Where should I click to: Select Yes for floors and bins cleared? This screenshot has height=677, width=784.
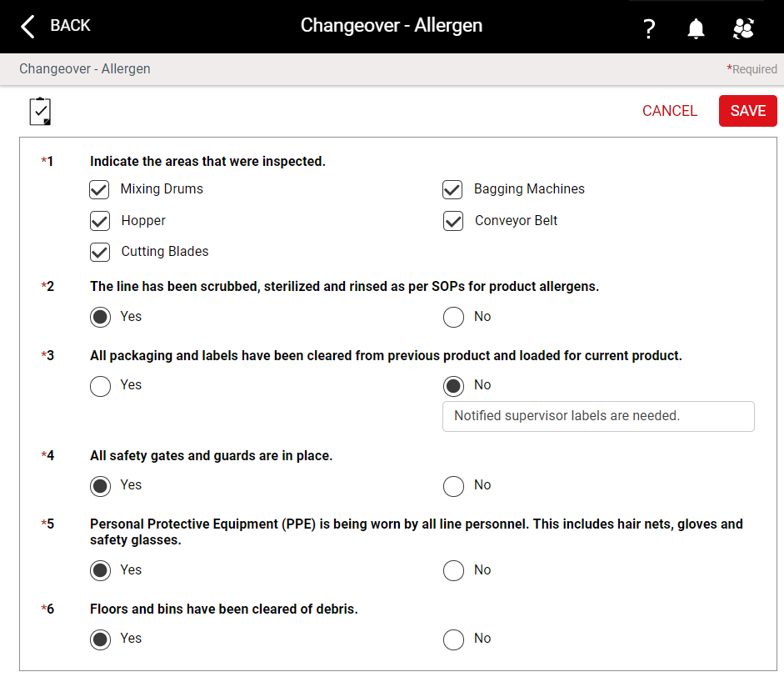(x=101, y=639)
